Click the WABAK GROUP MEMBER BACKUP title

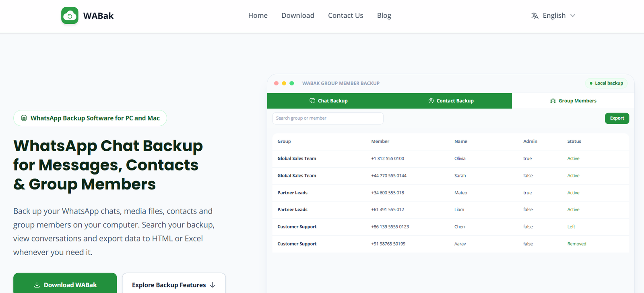click(x=341, y=83)
